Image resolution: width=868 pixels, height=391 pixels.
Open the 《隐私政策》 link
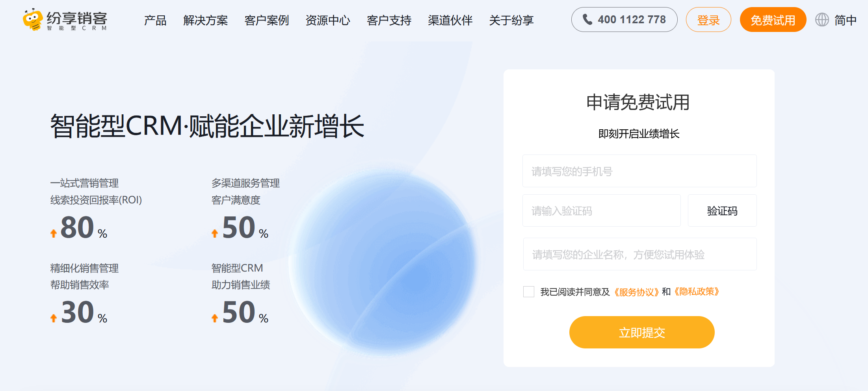pyautogui.click(x=697, y=292)
